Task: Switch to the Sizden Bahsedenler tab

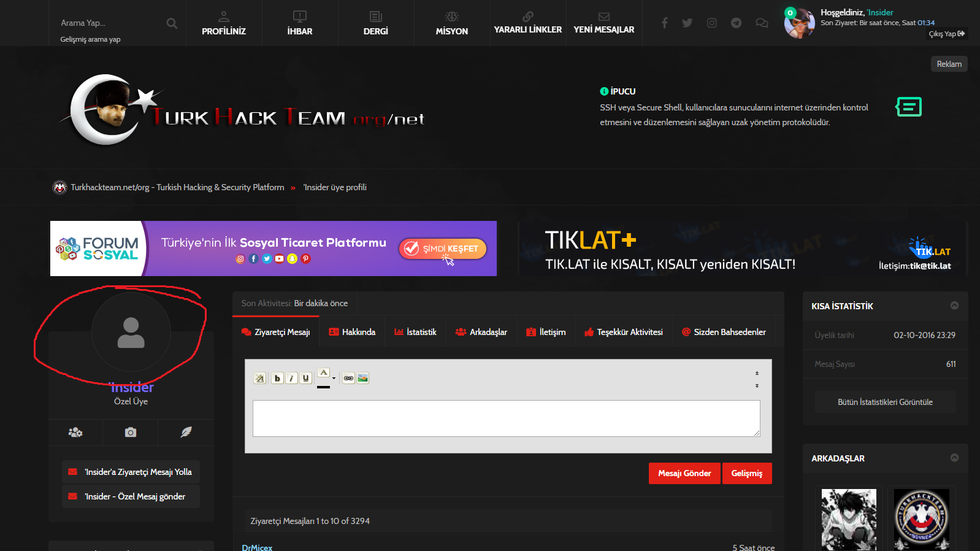Action: click(724, 332)
